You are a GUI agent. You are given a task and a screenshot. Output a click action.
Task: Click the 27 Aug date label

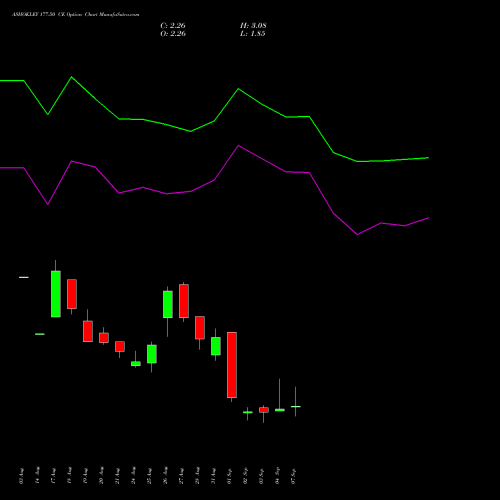(181, 476)
